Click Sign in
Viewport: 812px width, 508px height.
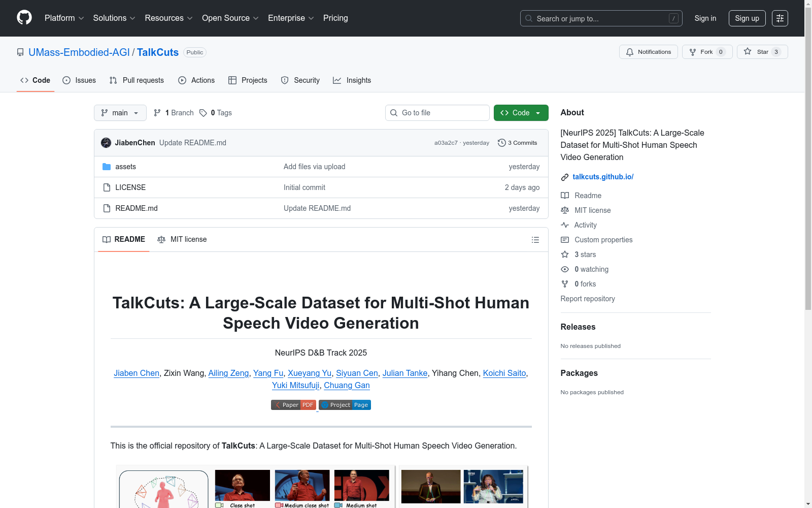705,18
